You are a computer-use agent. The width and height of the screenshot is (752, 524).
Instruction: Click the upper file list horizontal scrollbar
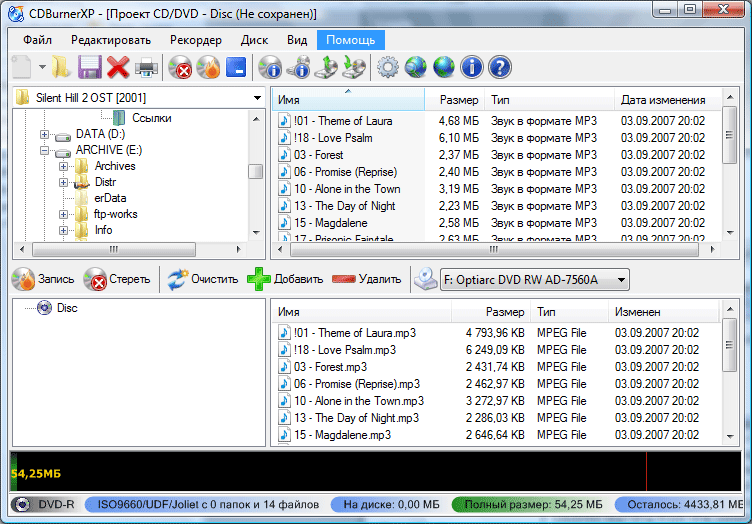pos(494,249)
